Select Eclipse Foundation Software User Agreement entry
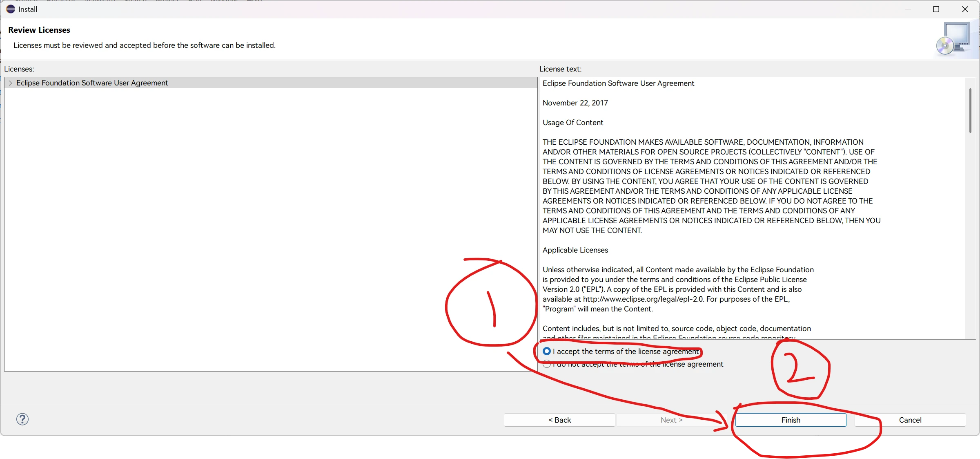 pyautogui.click(x=92, y=83)
